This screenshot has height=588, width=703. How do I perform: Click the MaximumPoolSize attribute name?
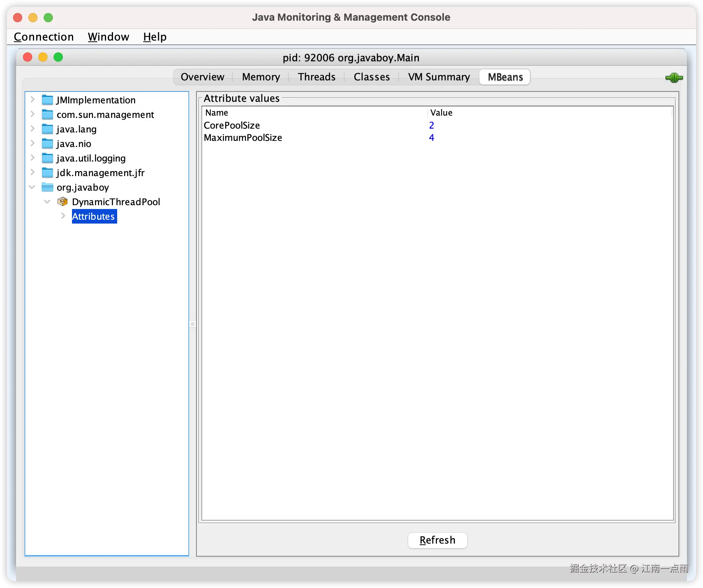point(243,137)
